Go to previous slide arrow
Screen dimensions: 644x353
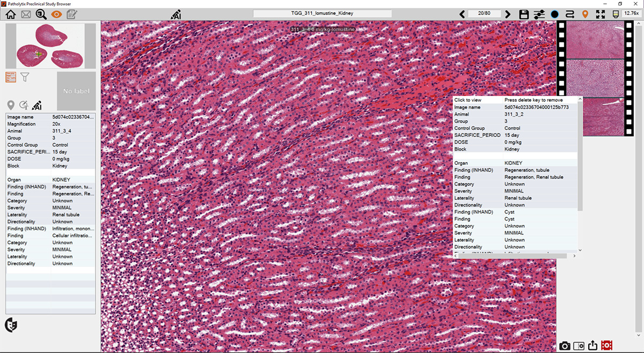pyautogui.click(x=462, y=14)
